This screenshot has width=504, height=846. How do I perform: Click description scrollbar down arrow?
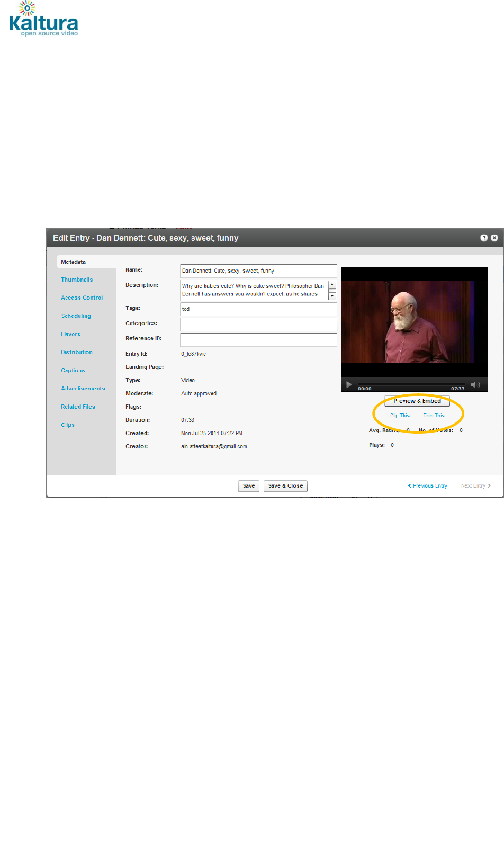point(332,296)
